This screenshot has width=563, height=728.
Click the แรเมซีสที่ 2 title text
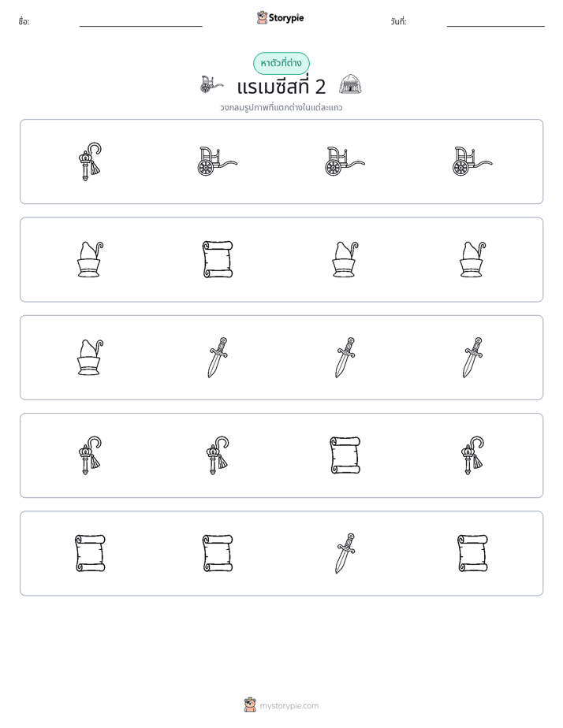click(x=281, y=87)
